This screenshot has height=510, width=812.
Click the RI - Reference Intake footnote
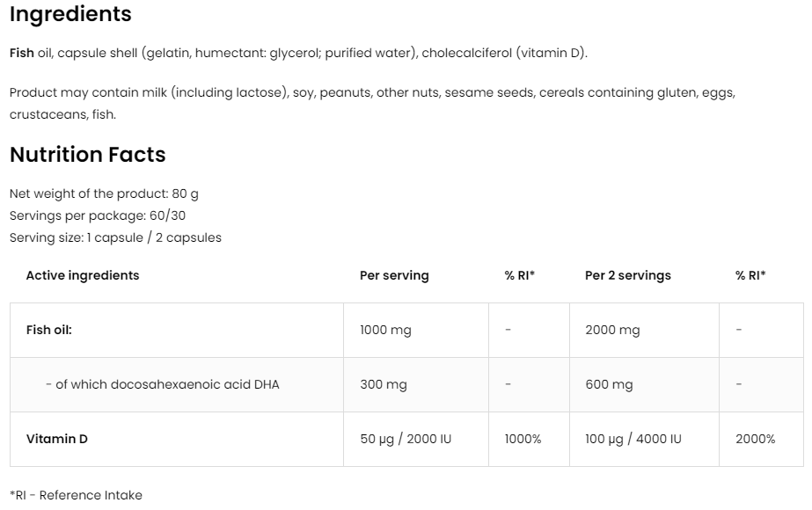click(76, 495)
